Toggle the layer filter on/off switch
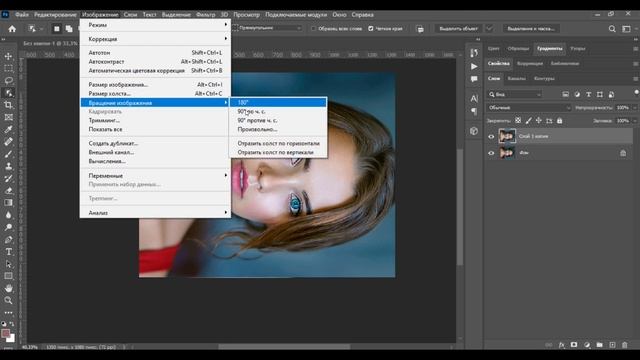 click(x=636, y=93)
